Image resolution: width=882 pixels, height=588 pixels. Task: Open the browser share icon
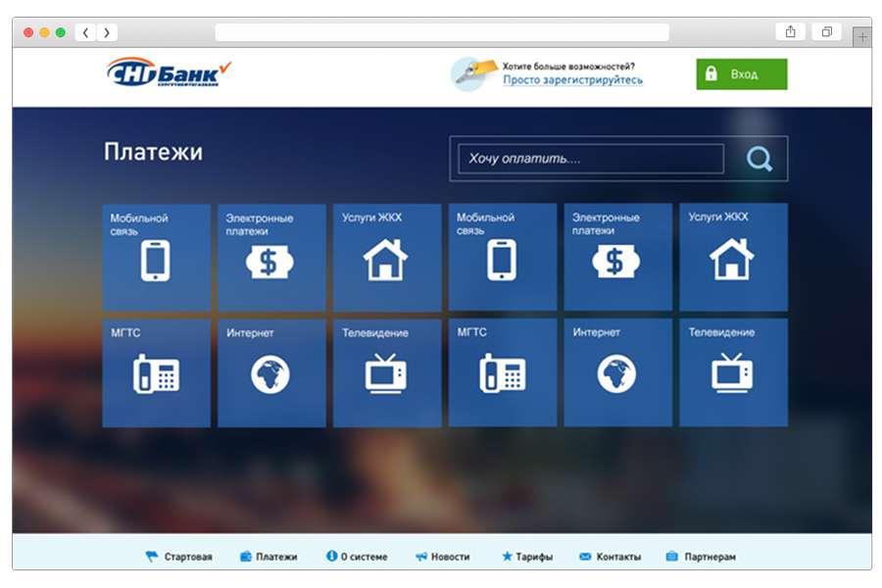tap(790, 32)
